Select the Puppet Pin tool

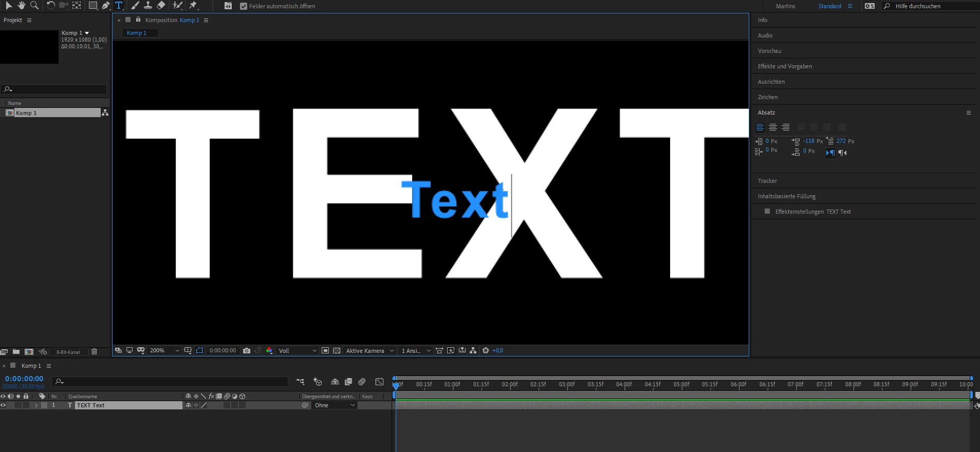click(x=193, y=6)
